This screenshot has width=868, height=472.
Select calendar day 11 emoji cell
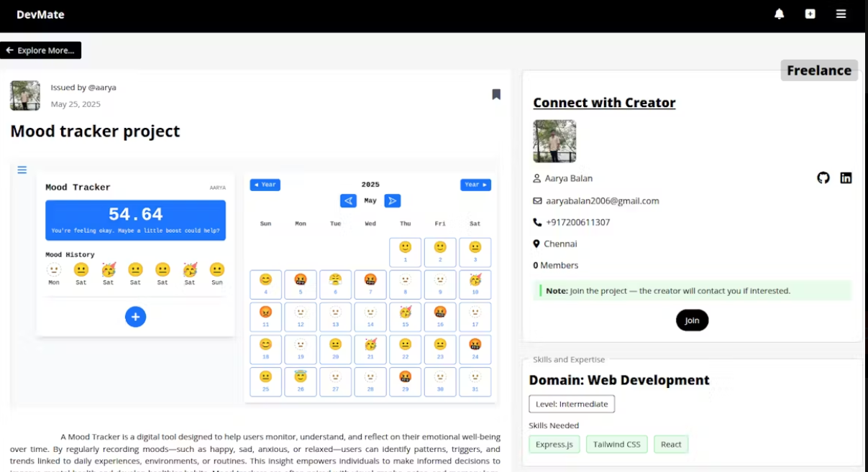point(265,317)
